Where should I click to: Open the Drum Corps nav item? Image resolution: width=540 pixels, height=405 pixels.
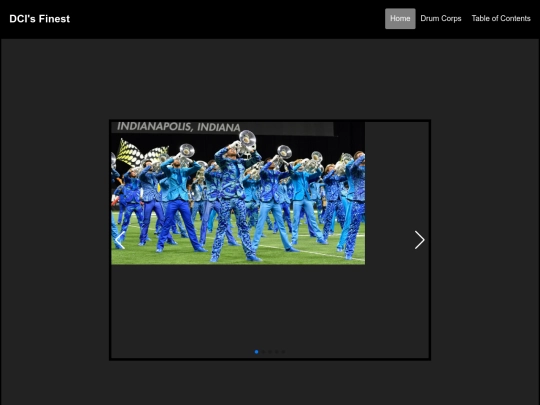point(441,19)
